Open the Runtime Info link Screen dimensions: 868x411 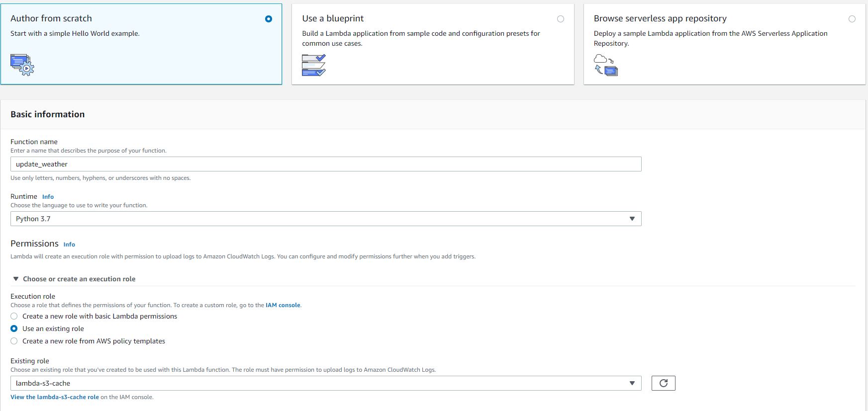(48, 197)
